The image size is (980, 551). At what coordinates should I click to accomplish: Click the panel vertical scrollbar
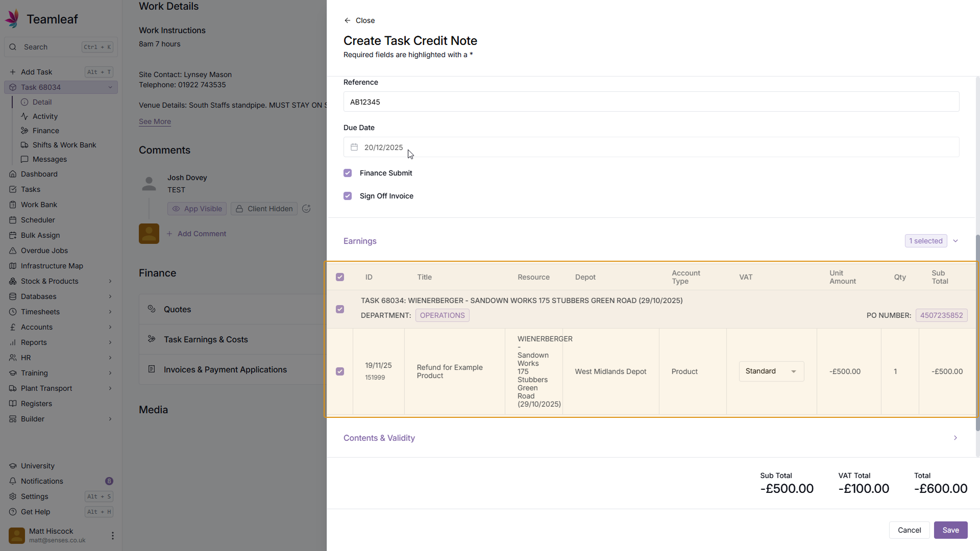[x=977, y=332]
